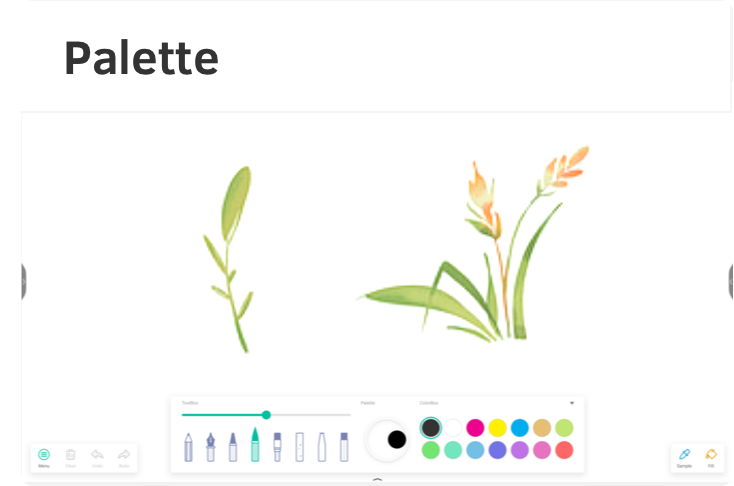Click the Undo arrow
The image size is (734, 486).
pyautogui.click(x=97, y=457)
